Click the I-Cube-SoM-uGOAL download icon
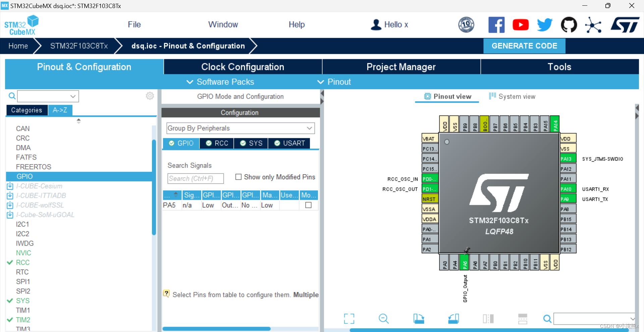Image resolution: width=644 pixels, height=332 pixels. (x=10, y=215)
